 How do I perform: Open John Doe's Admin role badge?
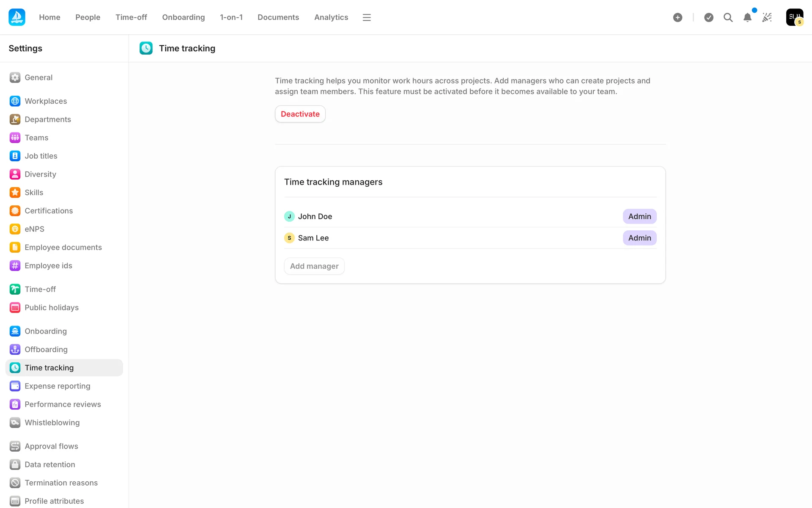[639, 216]
